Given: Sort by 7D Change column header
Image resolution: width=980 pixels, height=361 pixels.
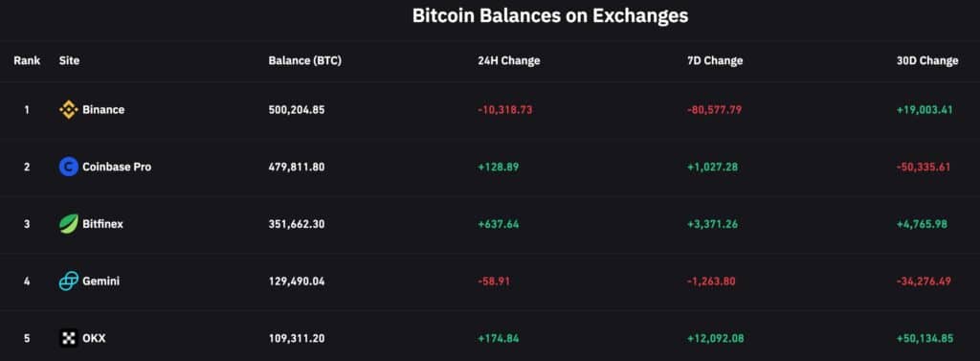Looking at the screenshot, I should pyautogui.click(x=715, y=60).
